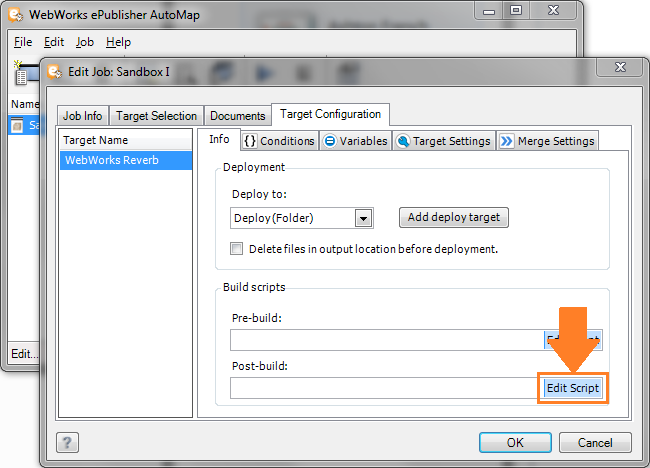Click the help question mark icon

[70, 443]
